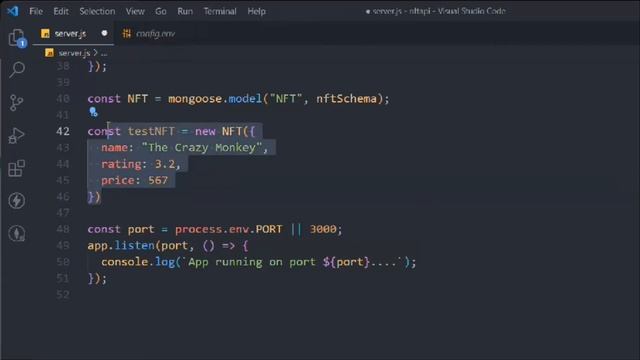Open the Thunder Client lightning icon
Screen dimensions: 640x360
[16, 200]
